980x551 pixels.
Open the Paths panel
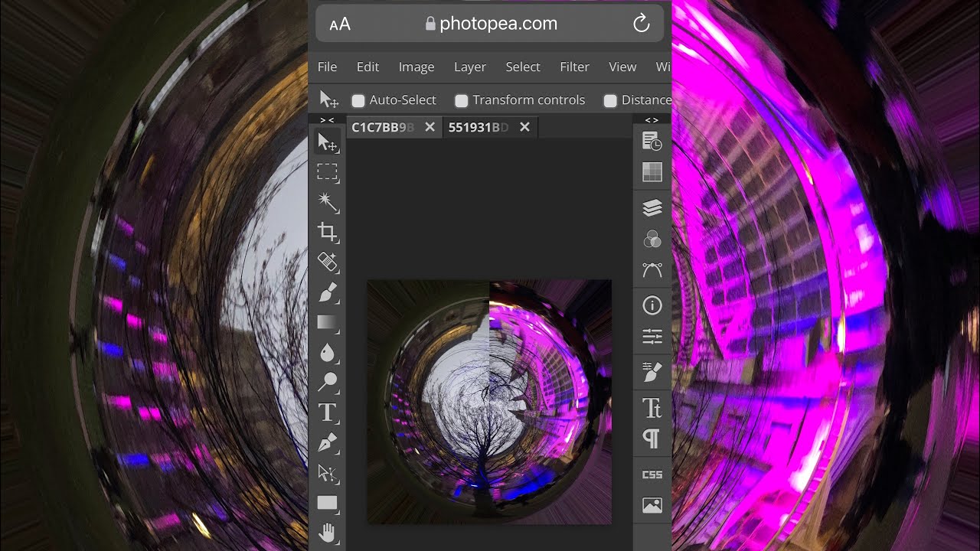pos(652,269)
